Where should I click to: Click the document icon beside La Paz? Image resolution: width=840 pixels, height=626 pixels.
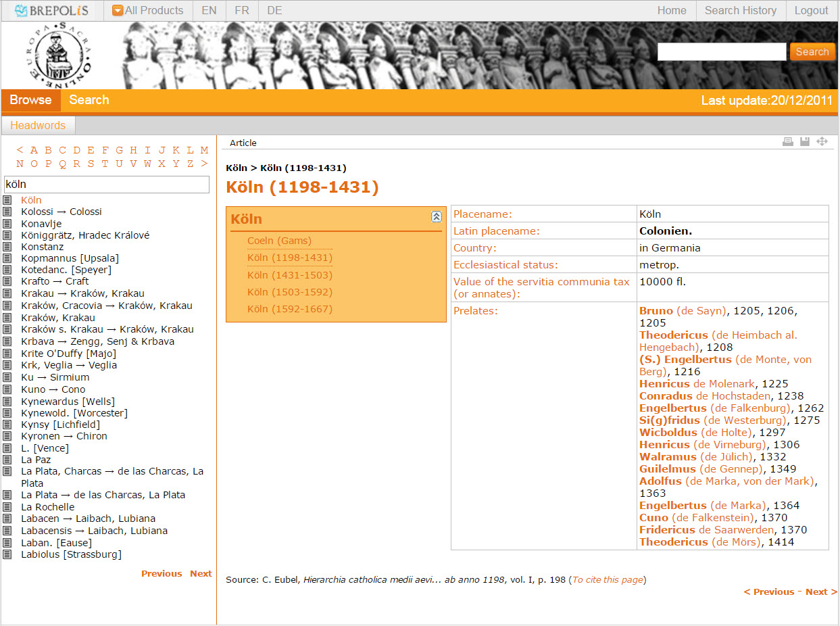[7, 460]
